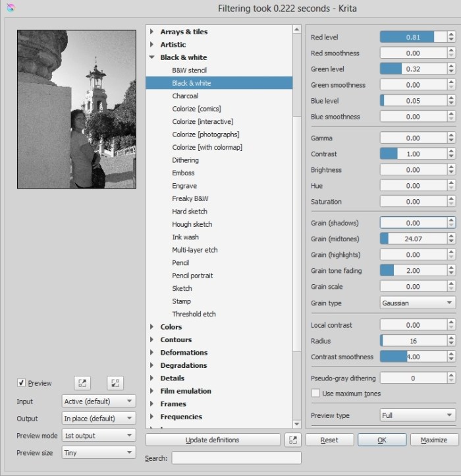Increase Radius using the up arrow
Viewport: 461px width, 476px height.
pos(451,338)
